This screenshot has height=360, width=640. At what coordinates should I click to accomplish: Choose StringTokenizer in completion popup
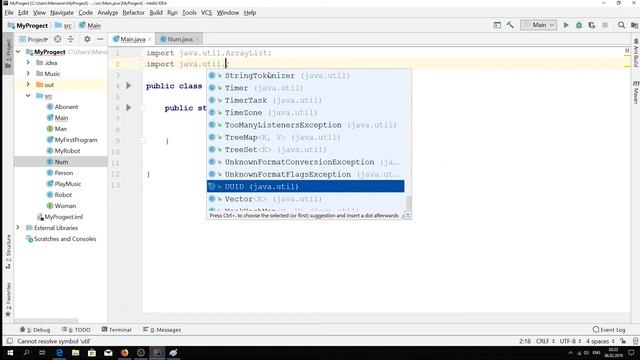tap(306, 76)
